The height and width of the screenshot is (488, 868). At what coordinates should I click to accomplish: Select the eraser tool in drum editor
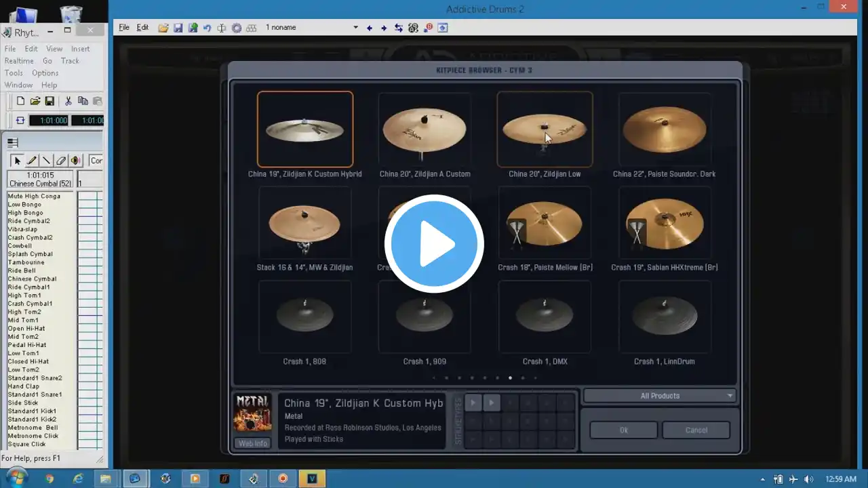[61, 161]
